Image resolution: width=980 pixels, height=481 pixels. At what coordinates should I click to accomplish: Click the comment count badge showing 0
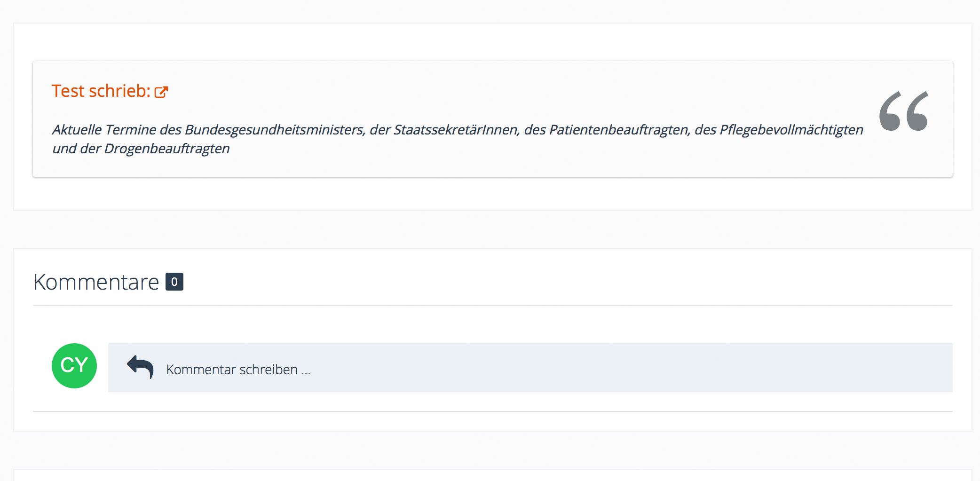click(174, 282)
